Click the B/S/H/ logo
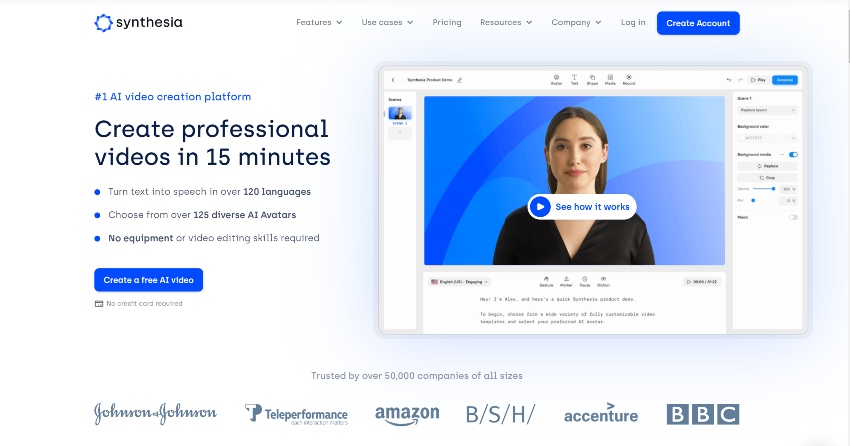850x446 pixels. 500,414
